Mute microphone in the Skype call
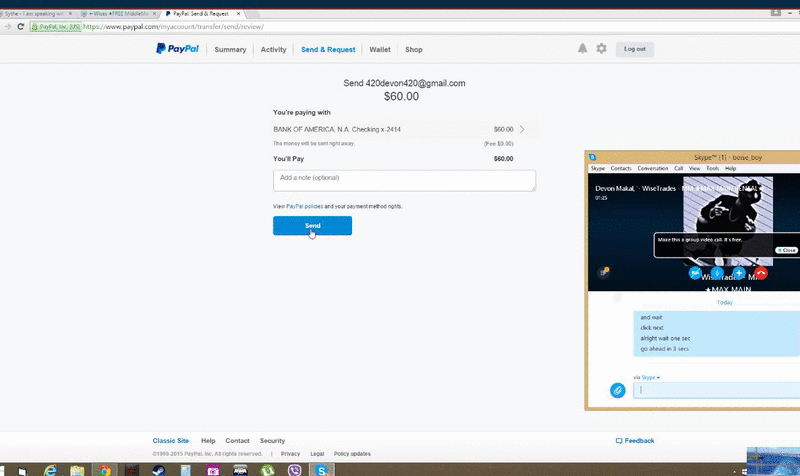Screen dimensions: 800x476 717,273
